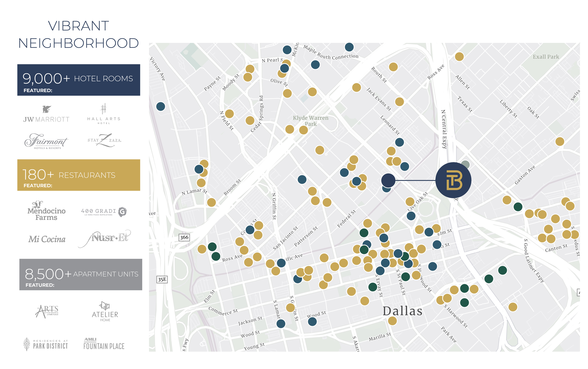Click the Fairmont Hotels & Resorts logo

click(46, 141)
